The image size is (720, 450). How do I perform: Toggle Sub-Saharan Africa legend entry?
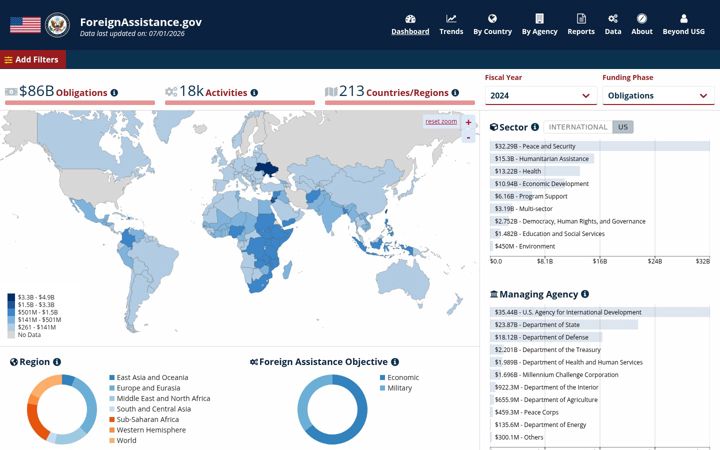pyautogui.click(x=144, y=420)
